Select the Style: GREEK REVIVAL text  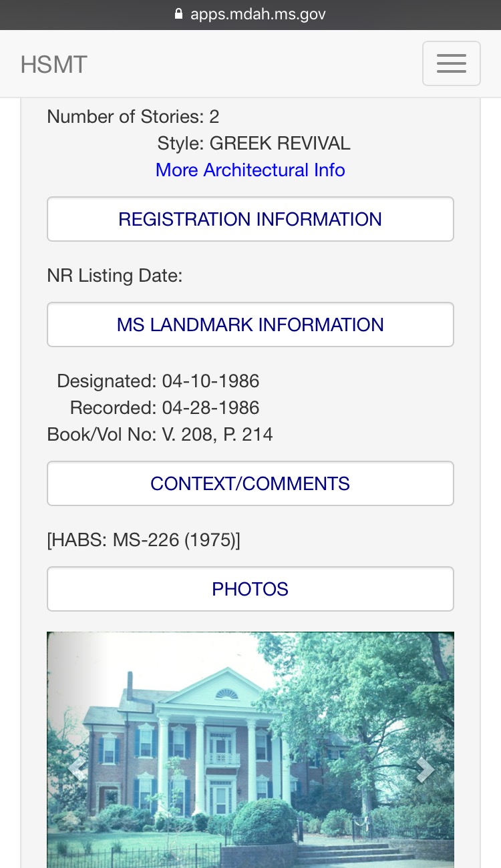pyautogui.click(x=254, y=144)
